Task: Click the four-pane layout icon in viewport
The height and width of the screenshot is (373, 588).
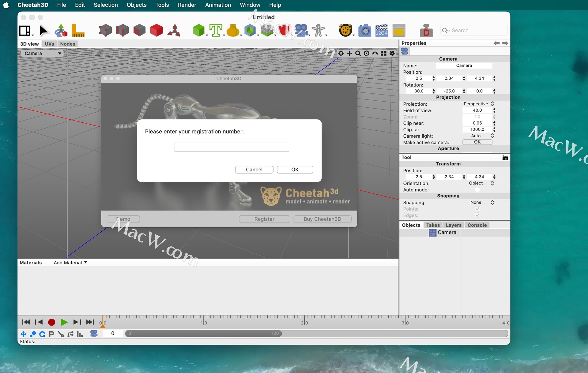Action: (x=383, y=54)
